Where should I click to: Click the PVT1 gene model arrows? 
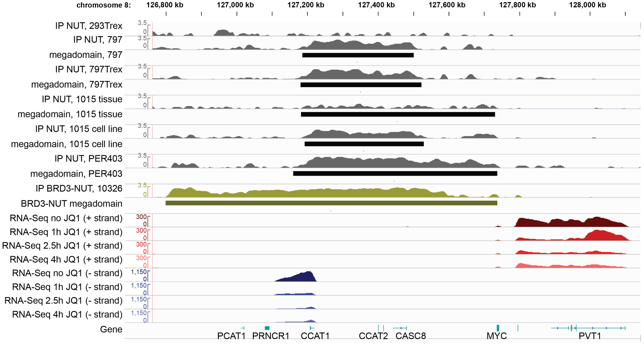589,328
